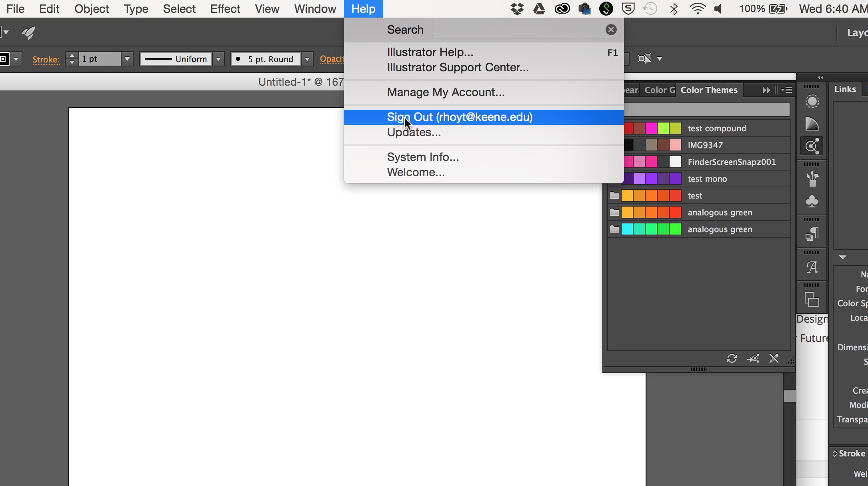Open Creative Cloud menu bar icon
The image size is (868, 486).
click(562, 9)
